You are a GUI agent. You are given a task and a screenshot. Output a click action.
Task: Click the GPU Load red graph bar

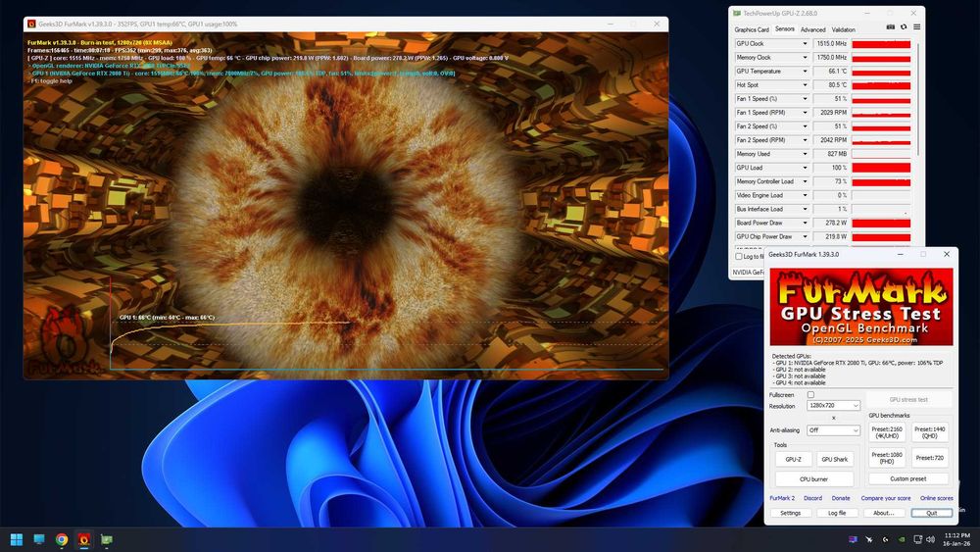(881, 168)
